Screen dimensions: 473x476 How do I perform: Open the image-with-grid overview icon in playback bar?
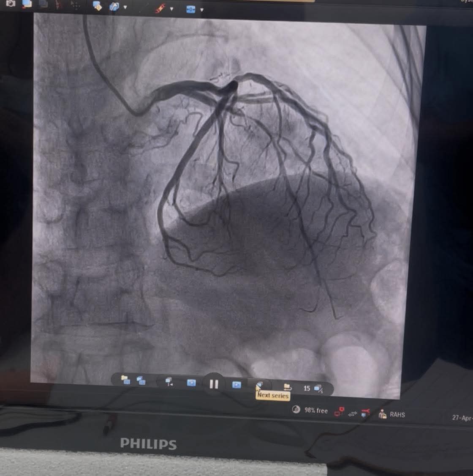point(141,381)
